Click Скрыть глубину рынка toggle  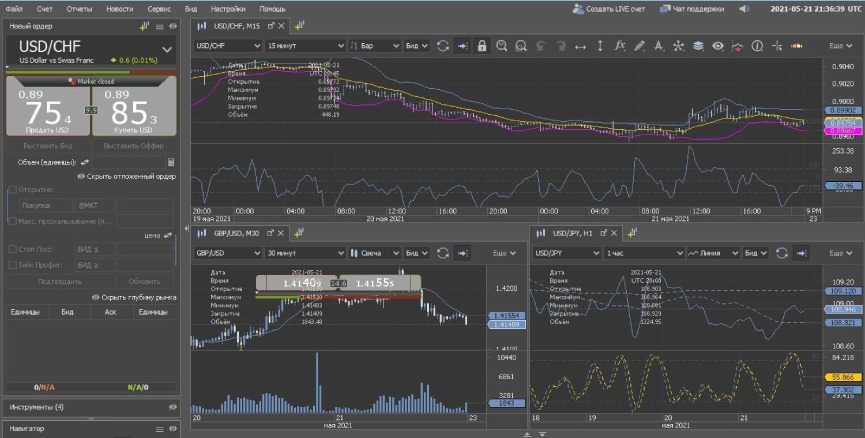click(x=134, y=297)
